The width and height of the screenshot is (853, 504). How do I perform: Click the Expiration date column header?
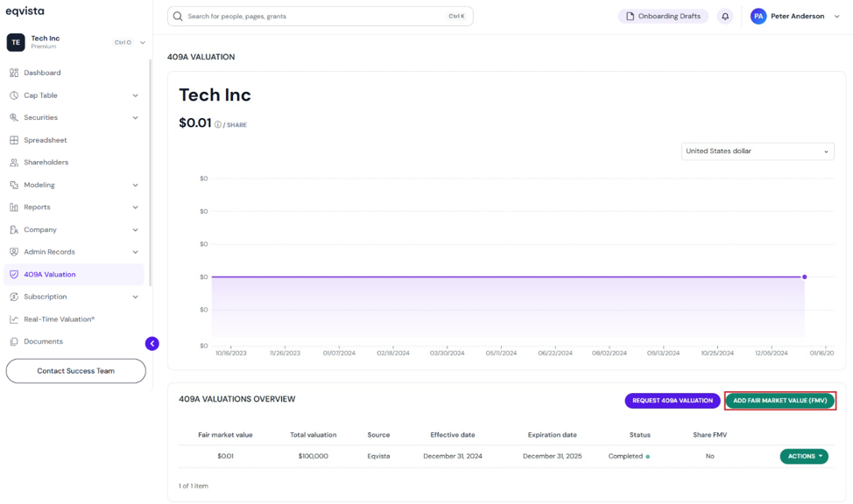552,435
